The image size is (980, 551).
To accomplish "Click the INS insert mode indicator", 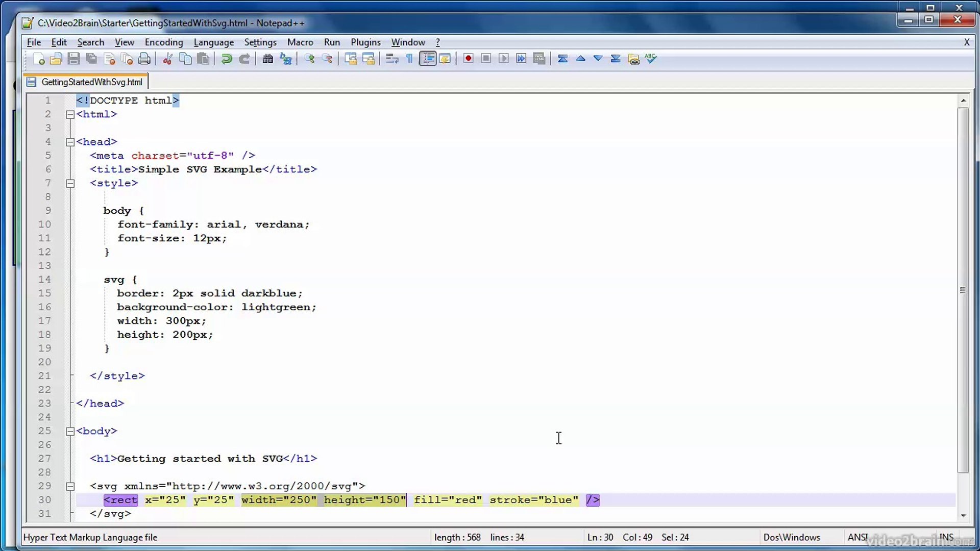I will click(946, 537).
